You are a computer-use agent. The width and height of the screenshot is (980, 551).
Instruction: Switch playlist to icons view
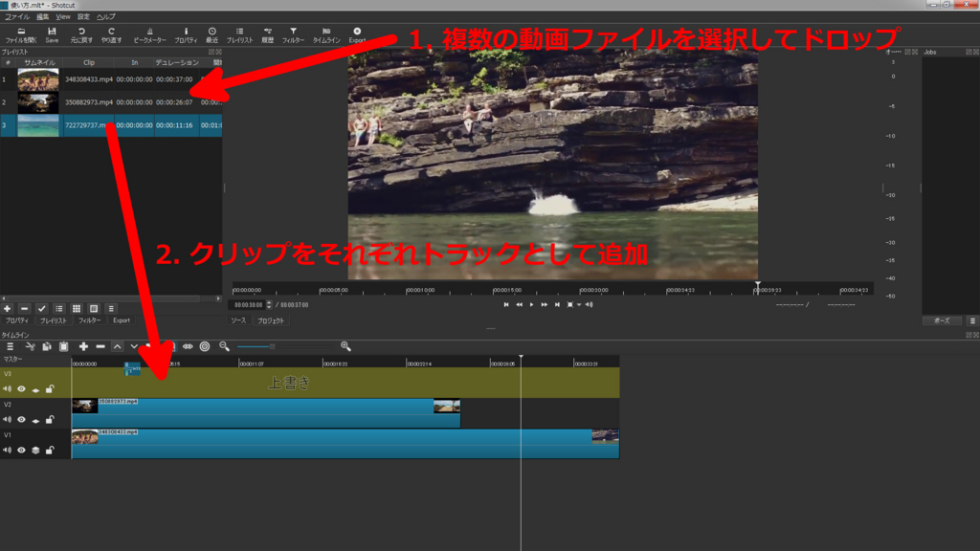click(x=94, y=309)
